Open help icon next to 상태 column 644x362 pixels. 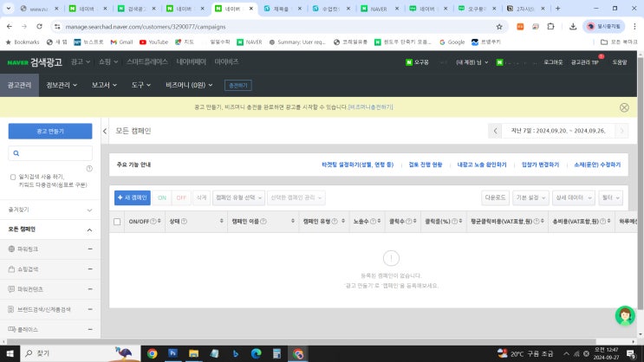click(184, 222)
